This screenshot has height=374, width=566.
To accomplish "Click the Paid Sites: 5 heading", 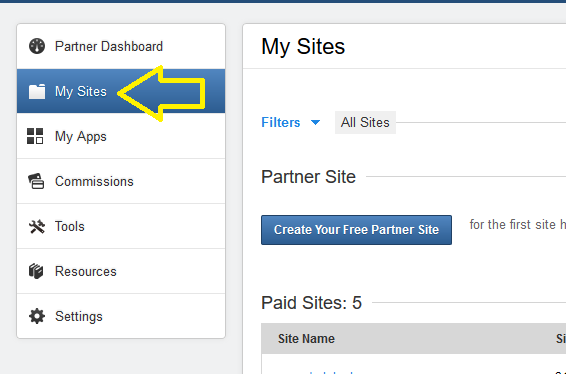I will [311, 303].
